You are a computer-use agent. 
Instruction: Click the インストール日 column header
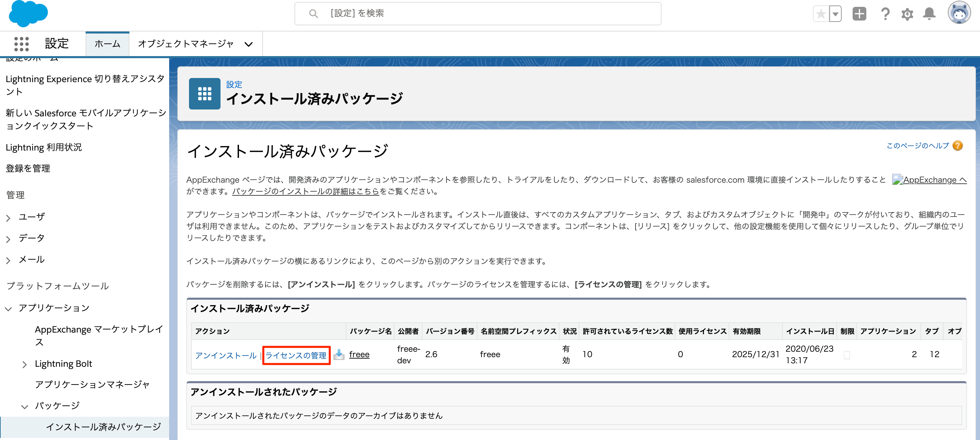(x=810, y=331)
